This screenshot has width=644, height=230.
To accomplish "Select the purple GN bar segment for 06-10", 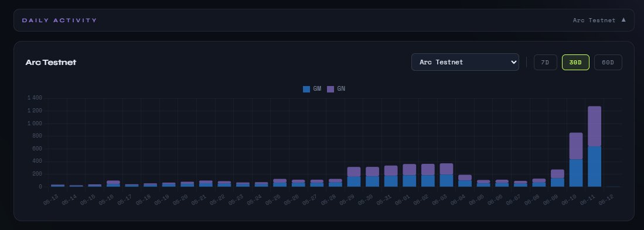I will 576,146.
